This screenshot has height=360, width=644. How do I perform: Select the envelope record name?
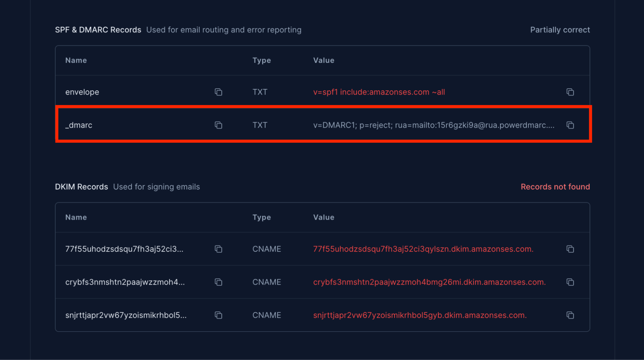[x=82, y=92]
